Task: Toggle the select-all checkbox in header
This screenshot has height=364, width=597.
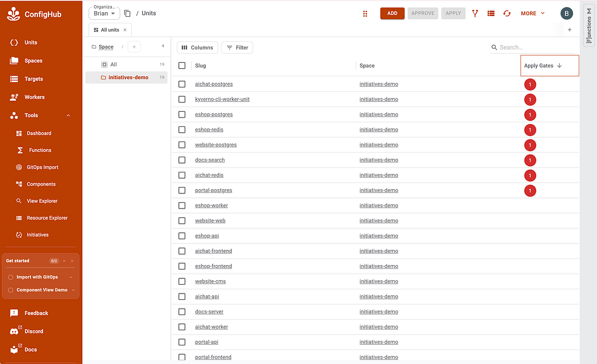Action: (x=182, y=65)
